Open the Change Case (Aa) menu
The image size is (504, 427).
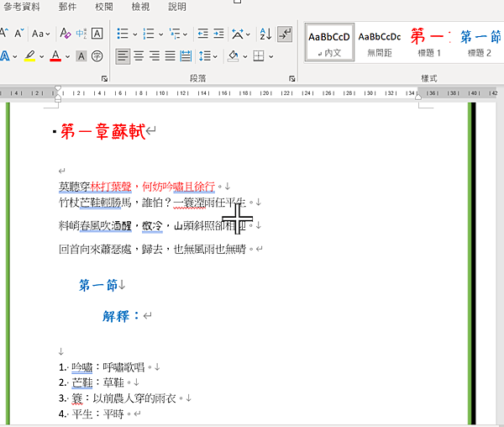click(41, 34)
